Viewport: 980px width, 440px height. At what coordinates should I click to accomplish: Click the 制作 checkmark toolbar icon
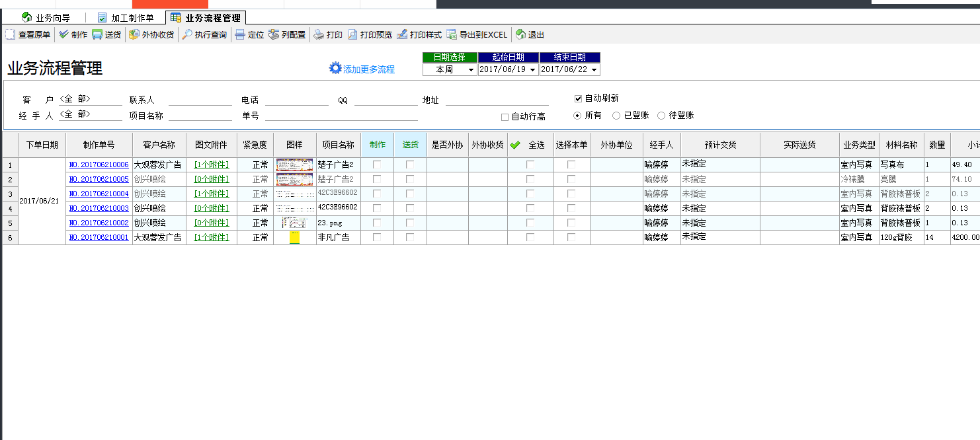(x=63, y=35)
